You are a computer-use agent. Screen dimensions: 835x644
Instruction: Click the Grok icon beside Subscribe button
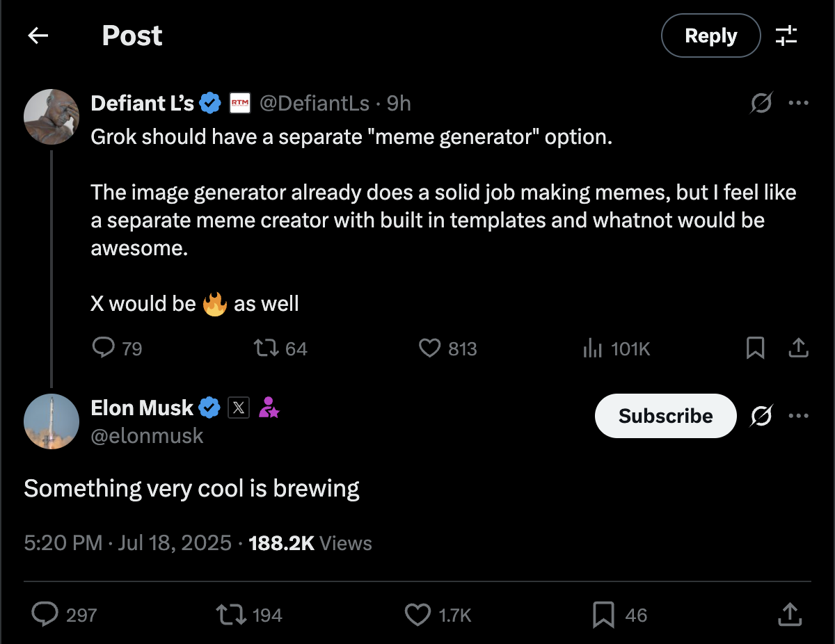(761, 416)
